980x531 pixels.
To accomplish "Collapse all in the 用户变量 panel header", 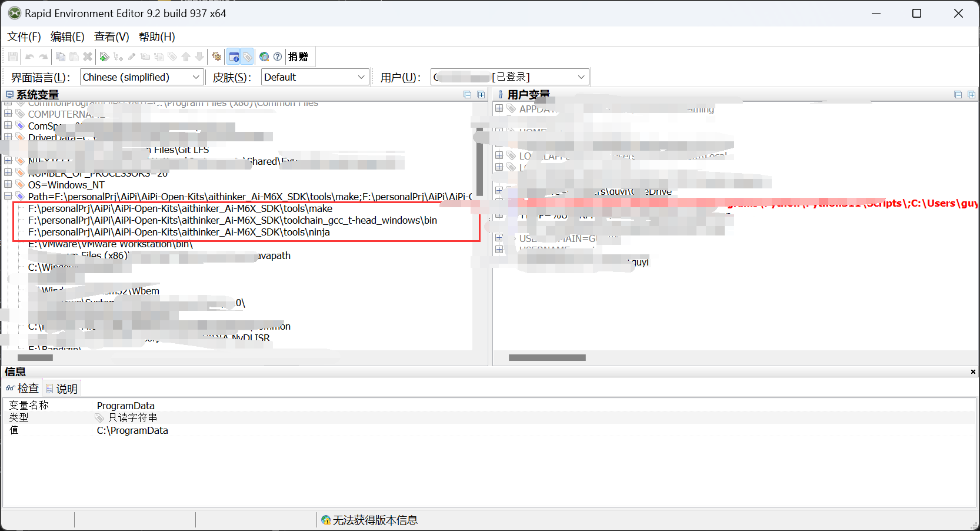I will click(x=958, y=95).
